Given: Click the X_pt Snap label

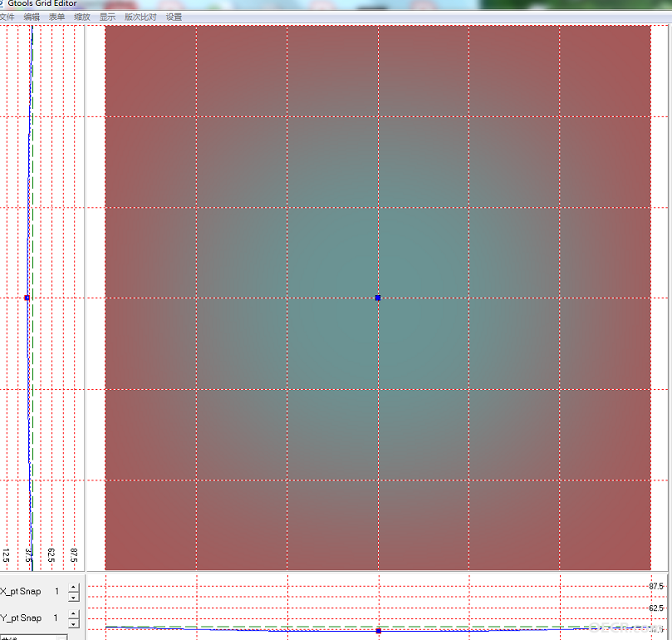Looking at the screenshot, I should (x=21, y=592).
